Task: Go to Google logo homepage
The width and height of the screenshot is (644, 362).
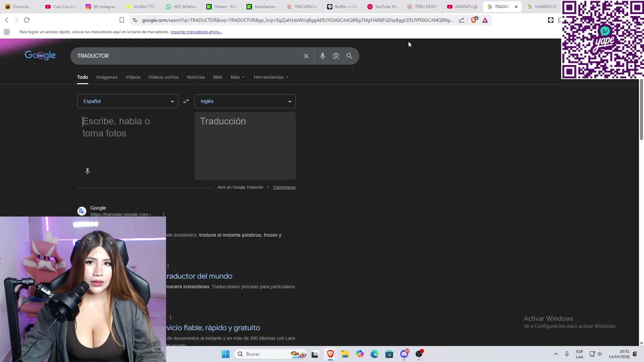Action: [x=40, y=55]
